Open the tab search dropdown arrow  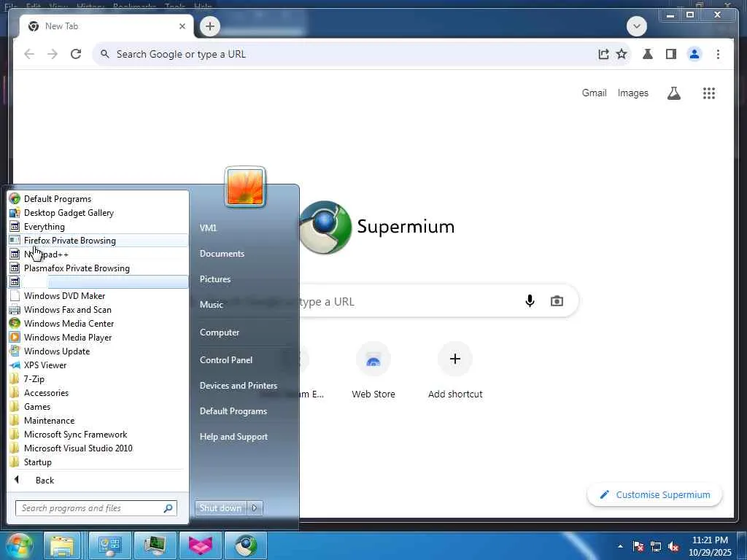pos(637,26)
